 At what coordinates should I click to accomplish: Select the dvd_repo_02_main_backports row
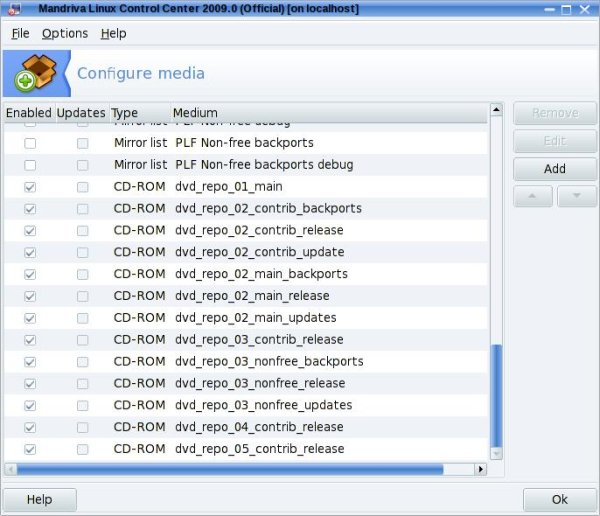246,274
